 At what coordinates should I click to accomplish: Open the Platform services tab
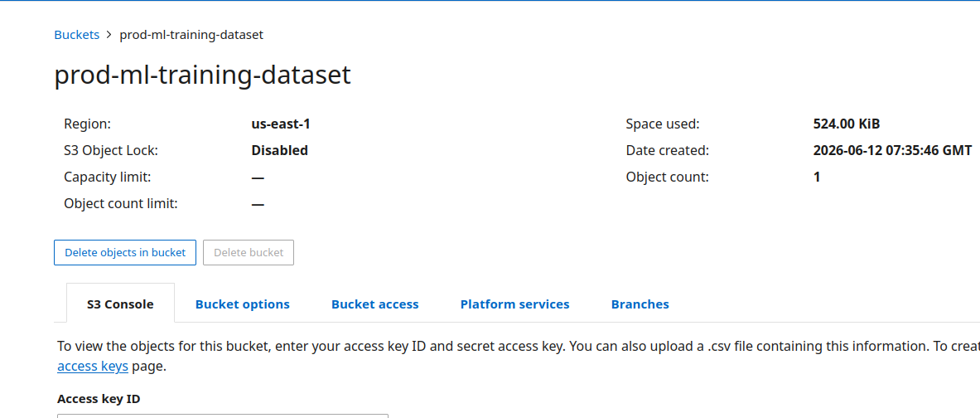pyautogui.click(x=515, y=304)
